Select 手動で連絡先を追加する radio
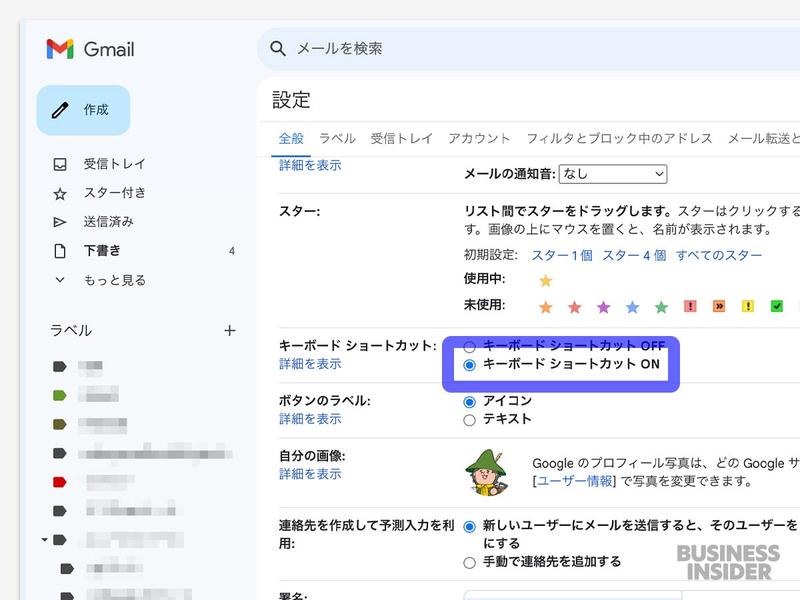The width and height of the screenshot is (800, 600). [x=469, y=563]
